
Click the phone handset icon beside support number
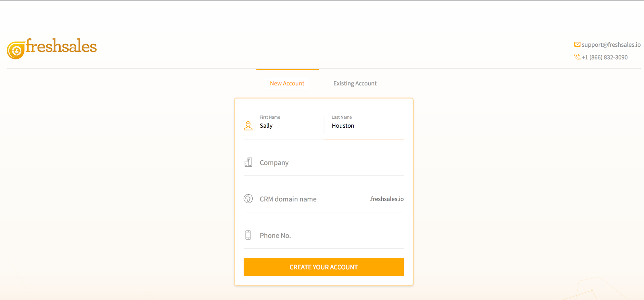click(577, 57)
